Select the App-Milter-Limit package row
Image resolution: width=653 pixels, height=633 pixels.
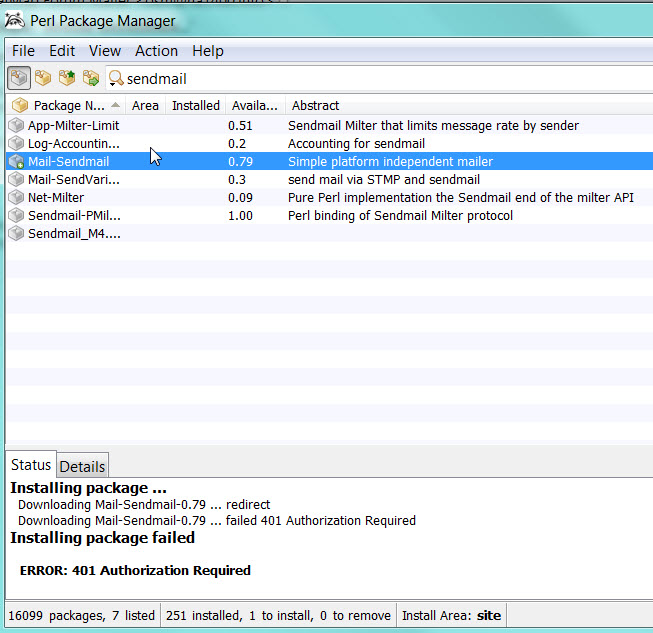click(329, 125)
